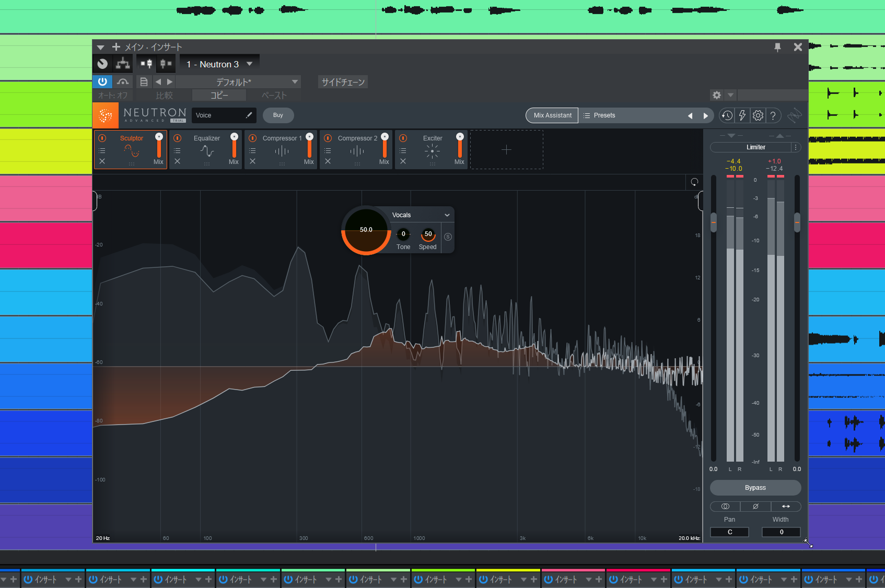Open Compressor 1 module presets list icon
The image size is (885, 588).
coord(252,150)
